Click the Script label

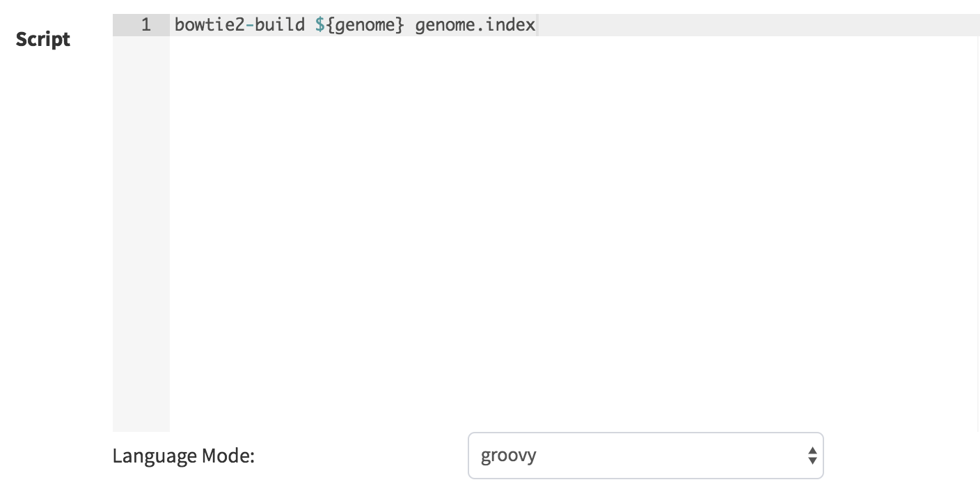pyautogui.click(x=43, y=39)
